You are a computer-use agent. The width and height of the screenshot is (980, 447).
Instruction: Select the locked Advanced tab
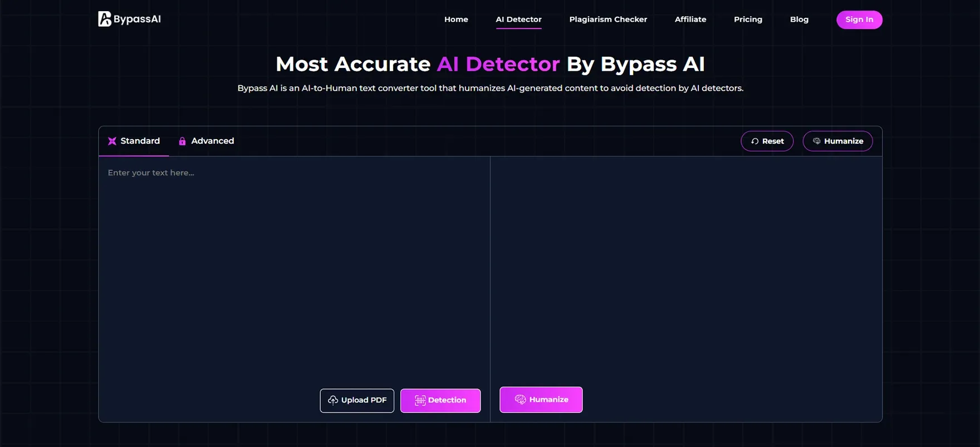(x=206, y=141)
